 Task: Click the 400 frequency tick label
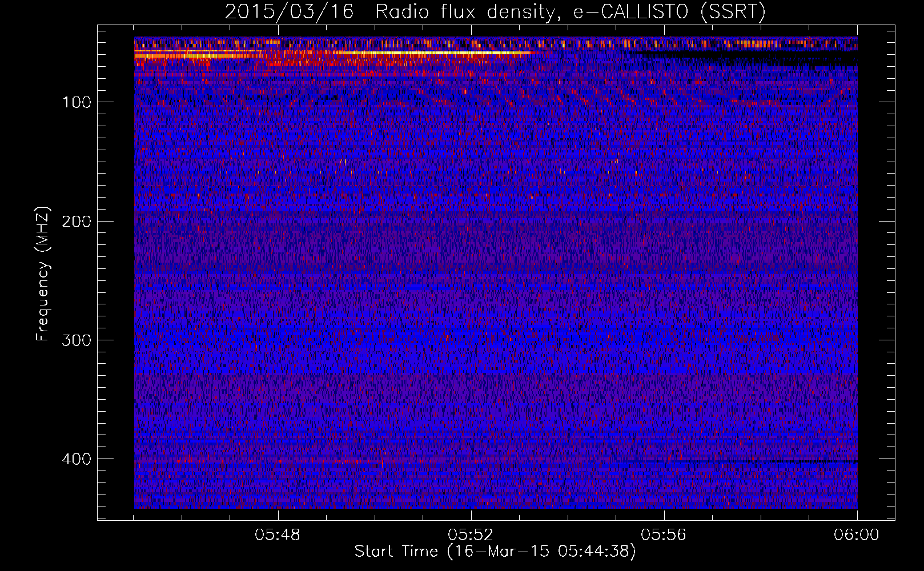pyautogui.click(x=77, y=459)
